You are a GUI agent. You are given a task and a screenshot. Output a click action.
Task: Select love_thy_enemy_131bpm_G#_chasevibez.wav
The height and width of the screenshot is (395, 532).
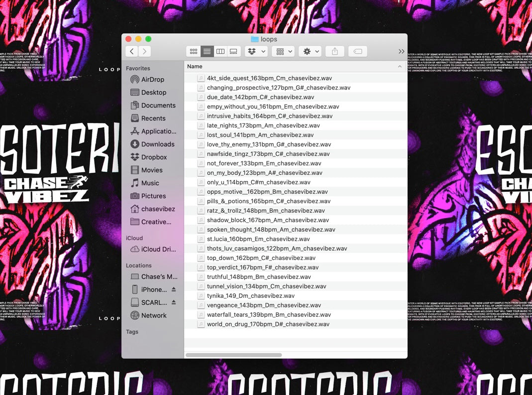pyautogui.click(x=296, y=144)
